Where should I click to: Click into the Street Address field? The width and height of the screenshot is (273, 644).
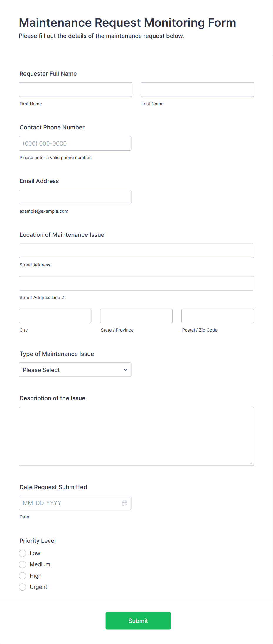(x=136, y=251)
